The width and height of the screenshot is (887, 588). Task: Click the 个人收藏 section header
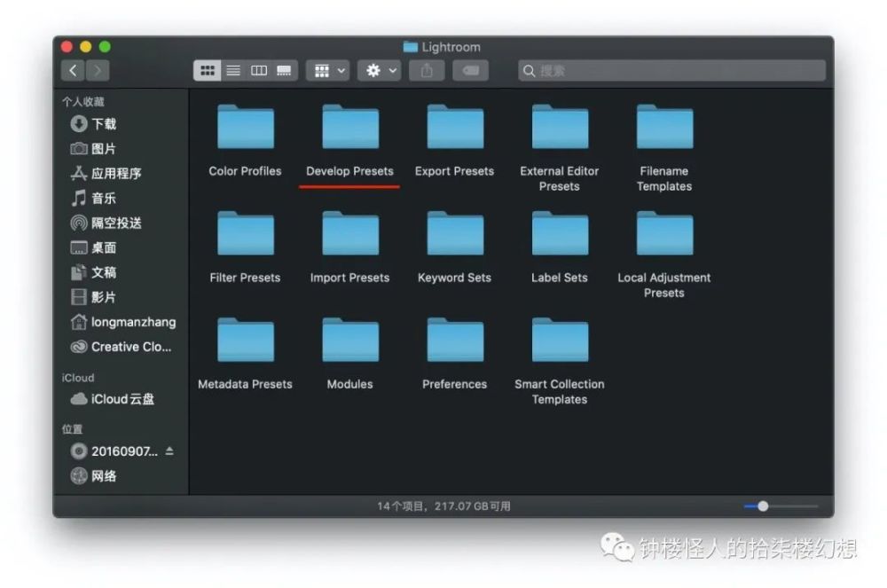click(x=83, y=102)
